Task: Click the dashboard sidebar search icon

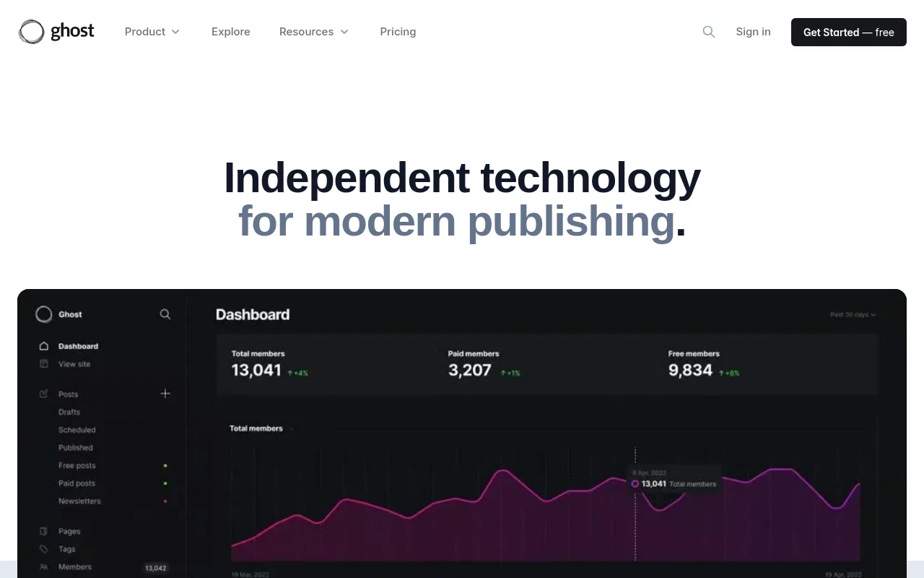Action: (x=165, y=314)
